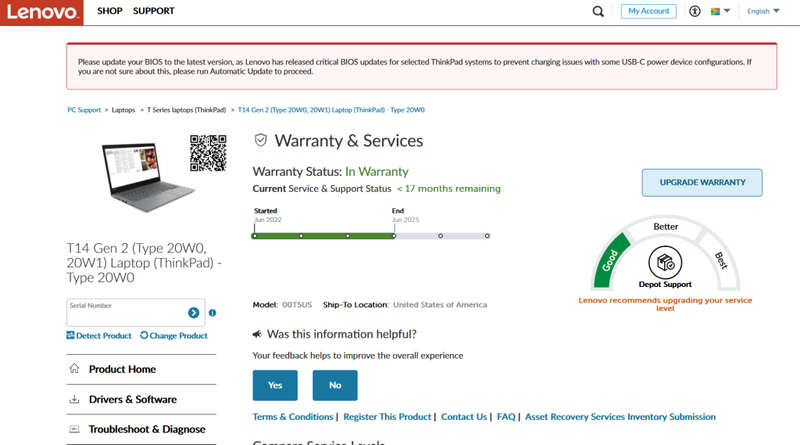Click the model number 00T5US
The height and width of the screenshot is (445, 800).
click(x=297, y=305)
